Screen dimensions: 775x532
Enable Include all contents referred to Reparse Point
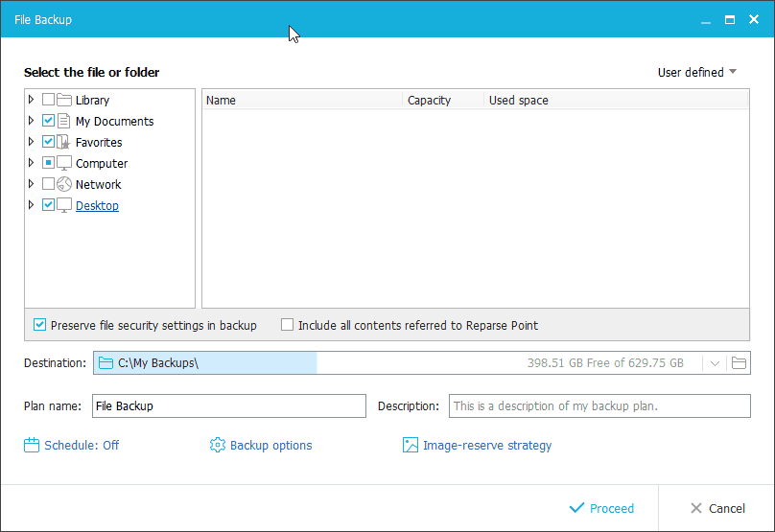point(287,325)
